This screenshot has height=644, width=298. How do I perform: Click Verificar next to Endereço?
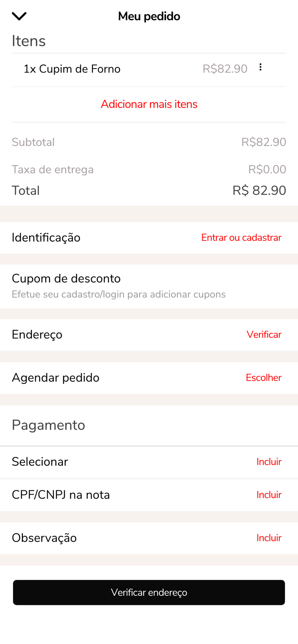coord(264,334)
